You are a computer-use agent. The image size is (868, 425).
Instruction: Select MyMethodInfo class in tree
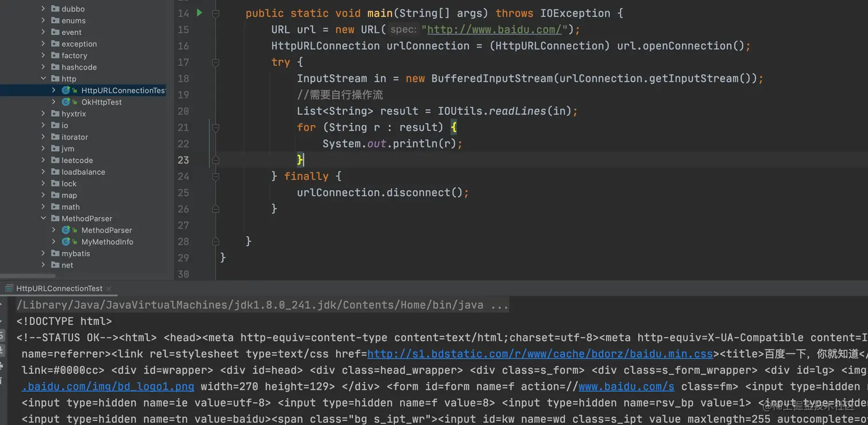tap(107, 242)
